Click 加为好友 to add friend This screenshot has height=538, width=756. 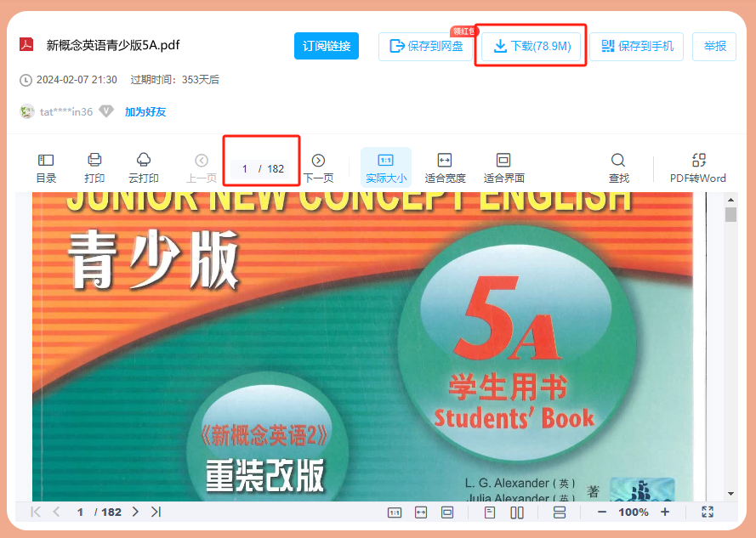[145, 111]
